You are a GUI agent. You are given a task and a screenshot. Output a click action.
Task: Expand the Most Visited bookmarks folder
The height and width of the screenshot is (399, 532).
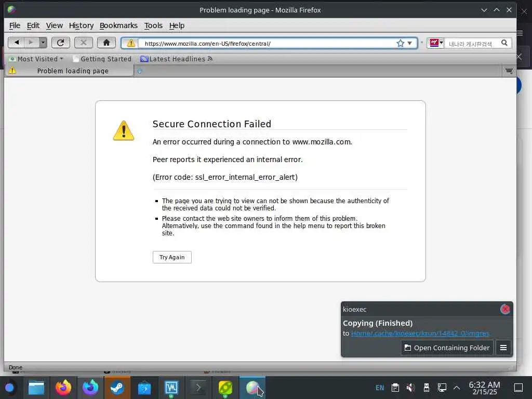click(x=36, y=59)
